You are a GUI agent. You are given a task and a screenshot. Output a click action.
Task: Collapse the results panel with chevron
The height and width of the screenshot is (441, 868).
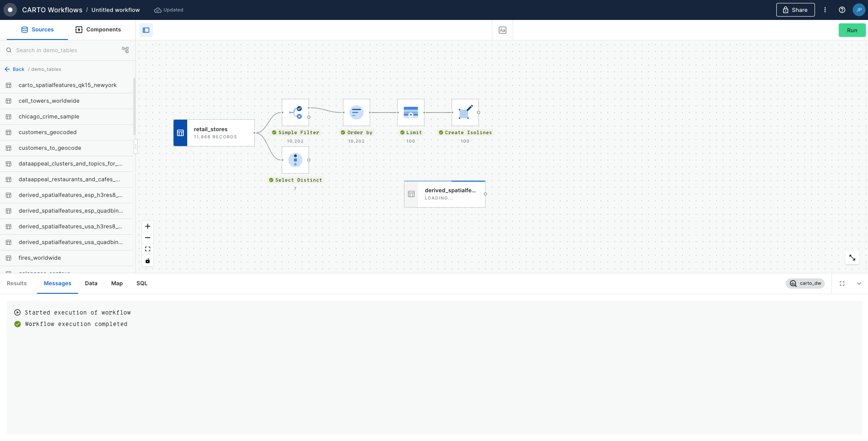pos(859,284)
